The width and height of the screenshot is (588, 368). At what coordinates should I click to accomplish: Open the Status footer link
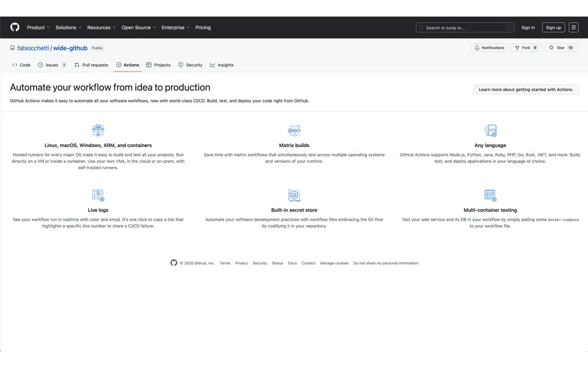tap(277, 264)
